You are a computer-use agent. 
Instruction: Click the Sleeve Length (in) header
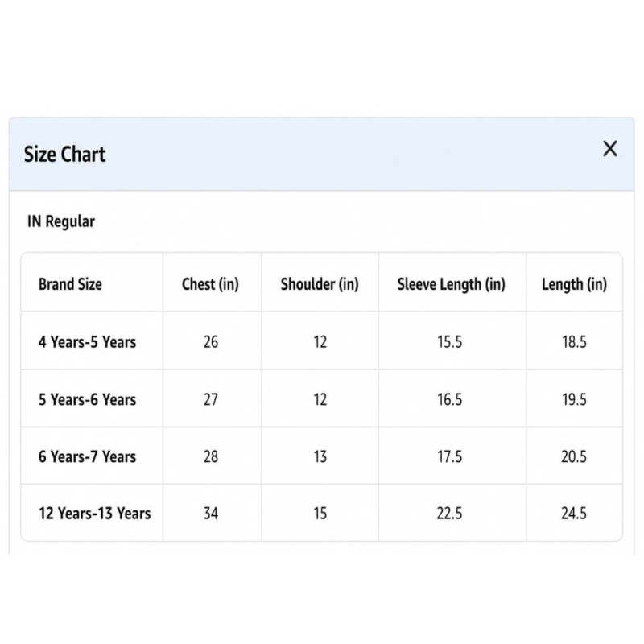coord(451,284)
